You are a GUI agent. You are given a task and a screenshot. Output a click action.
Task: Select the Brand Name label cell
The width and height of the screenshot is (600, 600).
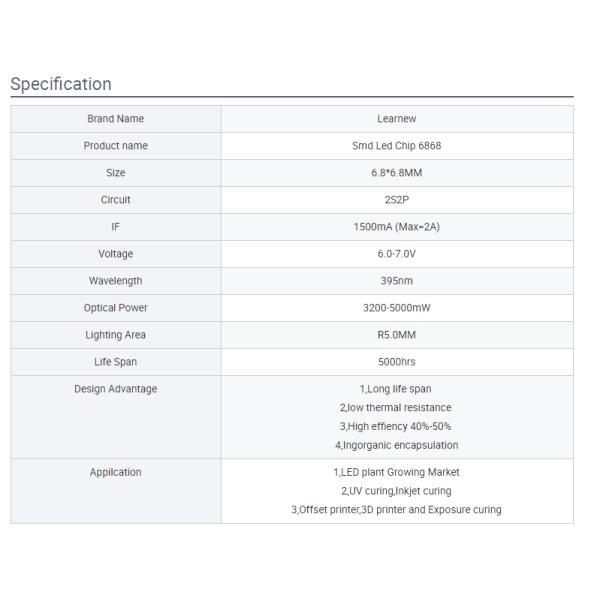(x=116, y=119)
